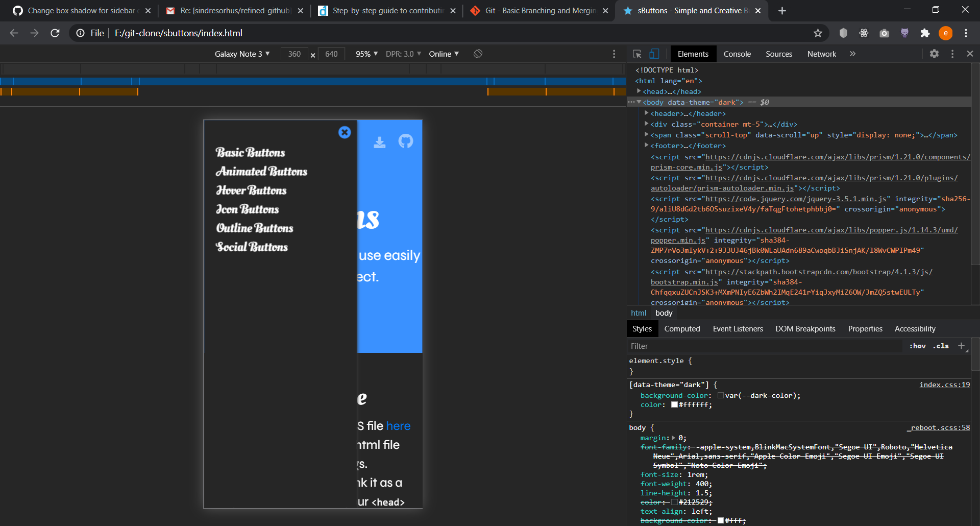Open the Galaxy Note 3 device dropdown
This screenshot has height=526, width=980.
pos(242,54)
